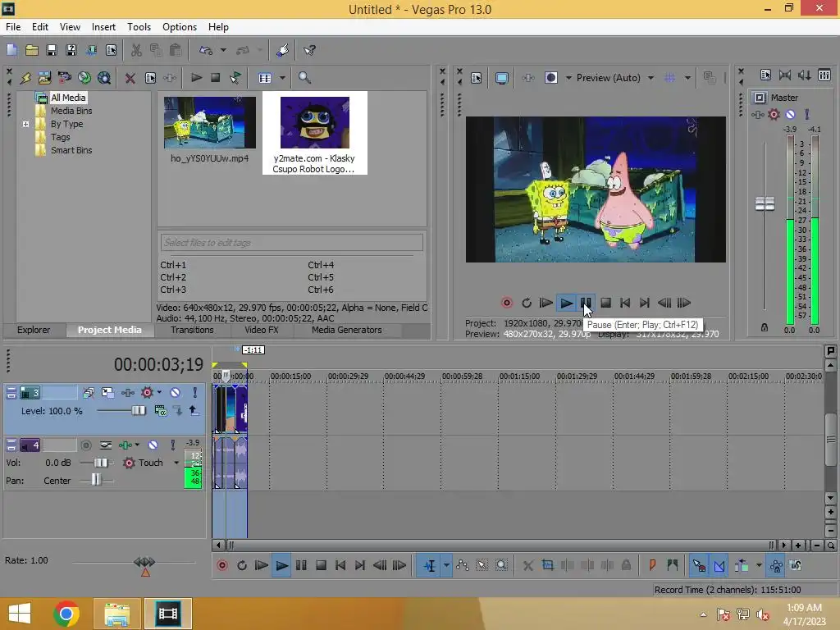The image size is (840, 630).
Task: Click the Split Screen View icon
Action: tap(551, 78)
